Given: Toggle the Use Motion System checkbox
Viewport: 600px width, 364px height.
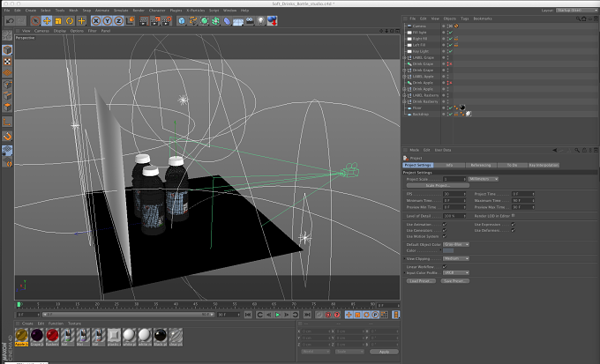Looking at the screenshot, I should [444, 236].
